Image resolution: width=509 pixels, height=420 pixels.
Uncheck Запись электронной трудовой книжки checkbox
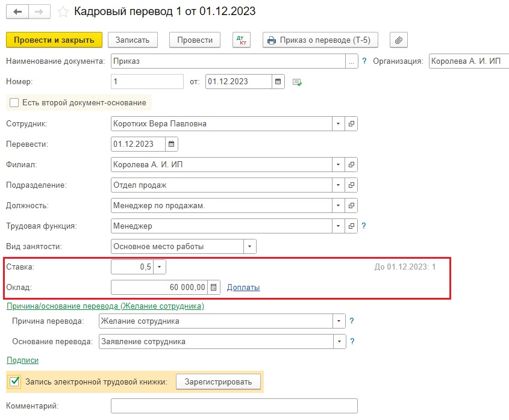pos(14,381)
